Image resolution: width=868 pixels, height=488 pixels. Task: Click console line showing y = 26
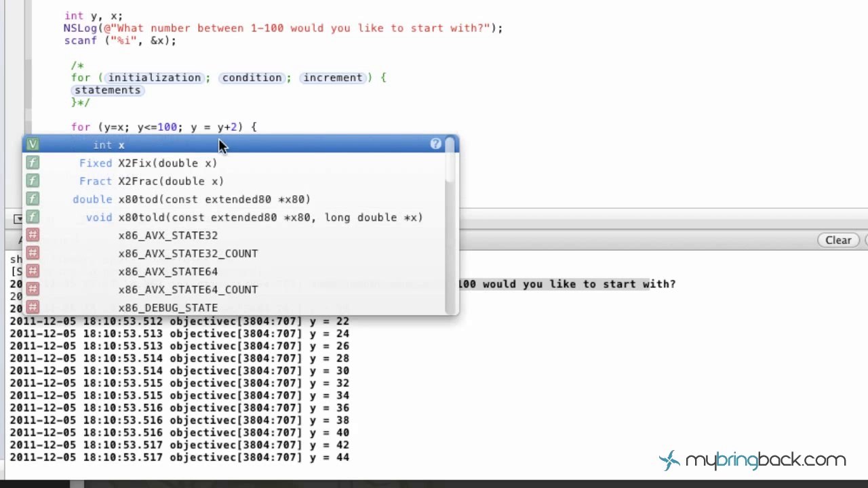point(180,346)
